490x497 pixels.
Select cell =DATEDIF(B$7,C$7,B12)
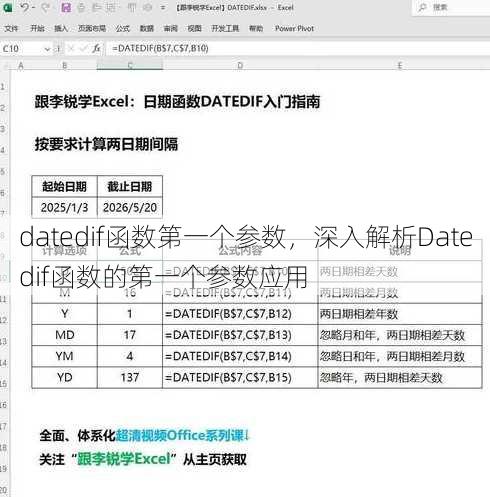(240, 314)
